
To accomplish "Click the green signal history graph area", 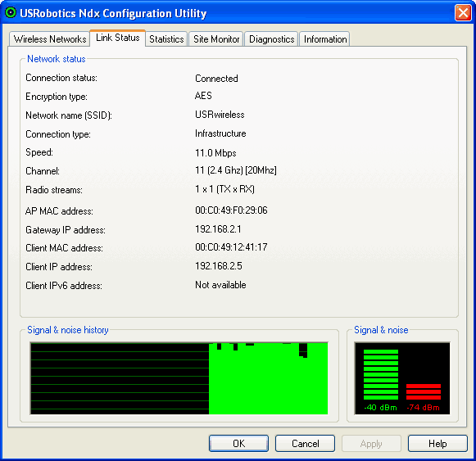I will pos(269,378).
